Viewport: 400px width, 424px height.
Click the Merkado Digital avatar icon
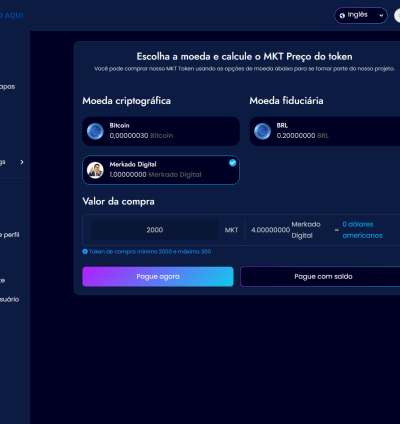[95, 170]
